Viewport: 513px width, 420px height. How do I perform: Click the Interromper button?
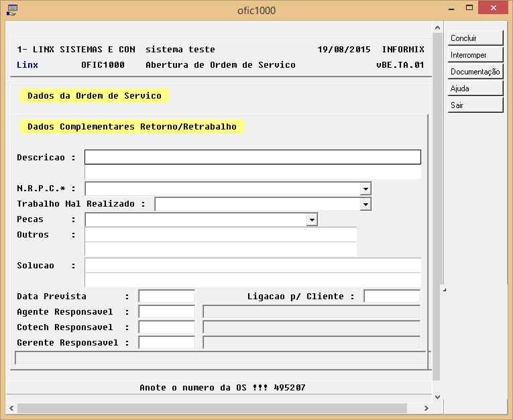coord(475,54)
